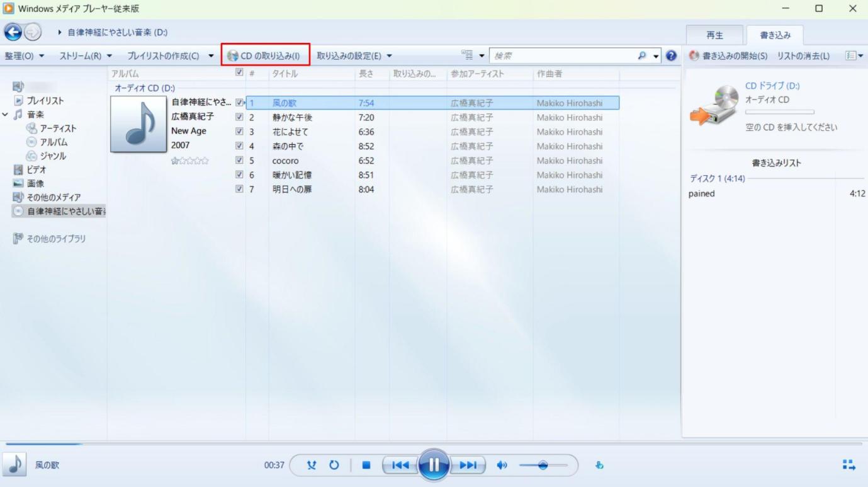Click the rip status icon by volume
The height and width of the screenshot is (487, 868).
tap(600, 466)
